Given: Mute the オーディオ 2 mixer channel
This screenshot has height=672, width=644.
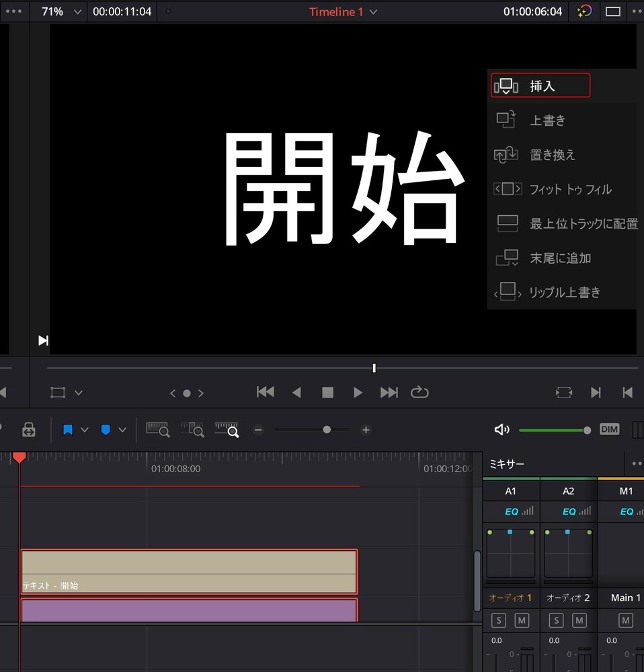Looking at the screenshot, I should click(x=579, y=620).
